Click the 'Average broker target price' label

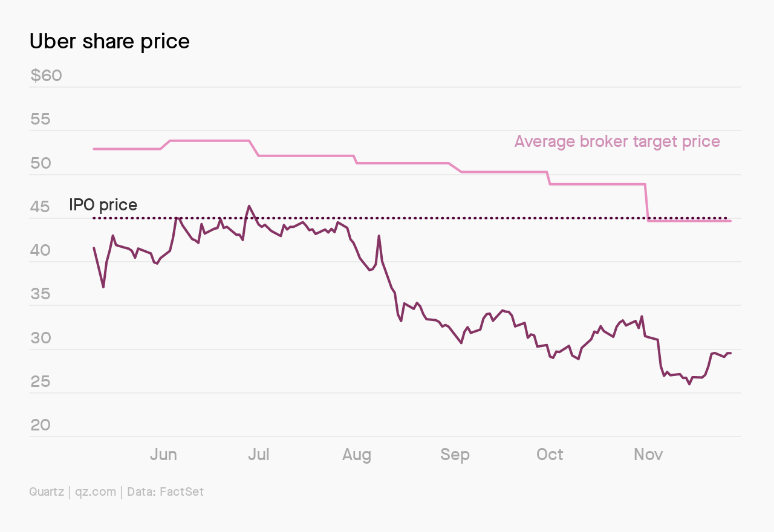coord(617,142)
